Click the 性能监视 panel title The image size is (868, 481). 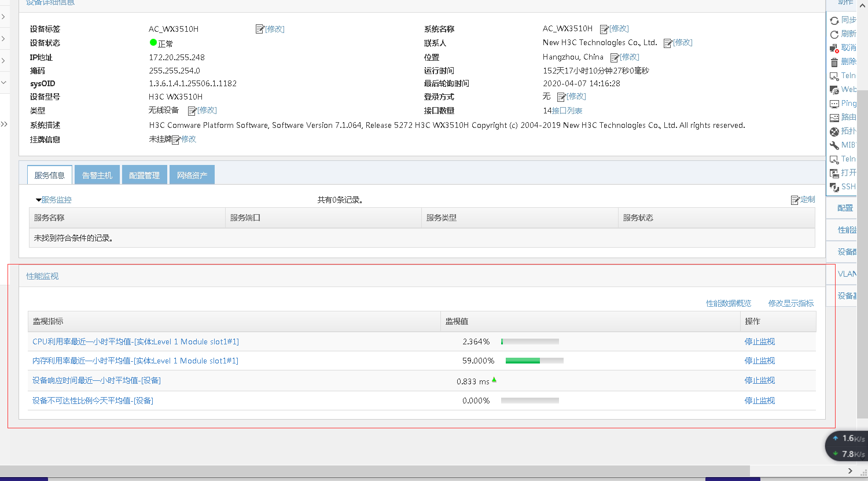[x=42, y=276]
